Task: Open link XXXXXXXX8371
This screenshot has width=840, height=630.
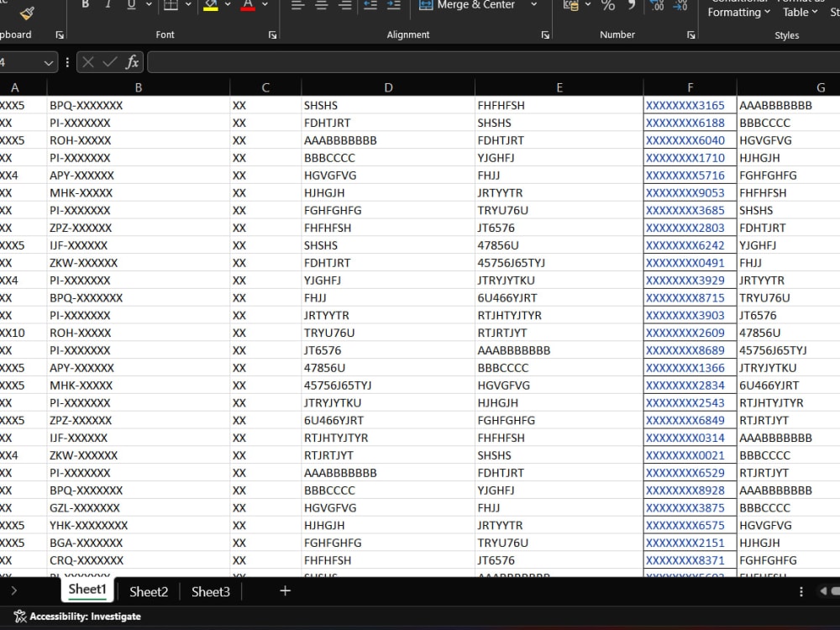Action: pyautogui.click(x=685, y=560)
